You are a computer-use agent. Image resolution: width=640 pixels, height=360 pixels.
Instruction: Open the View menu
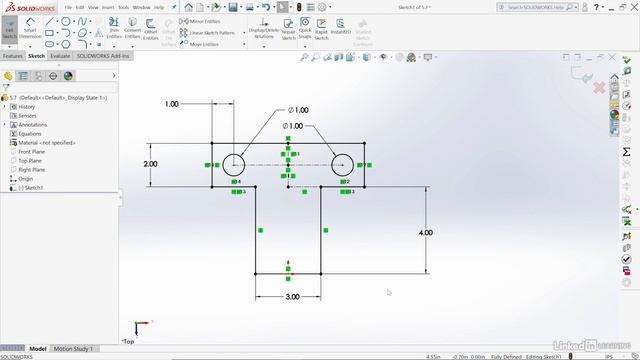[x=93, y=7]
